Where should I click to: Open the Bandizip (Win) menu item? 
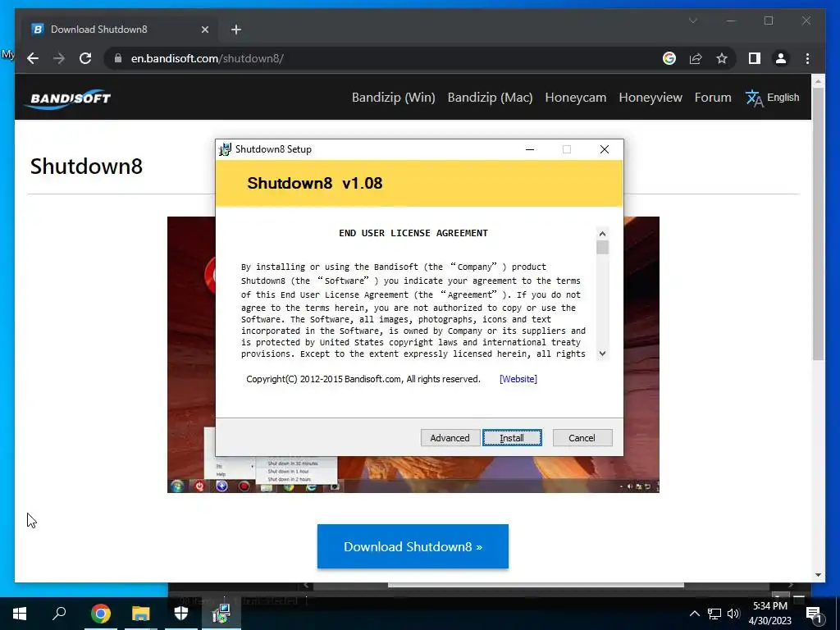point(393,98)
